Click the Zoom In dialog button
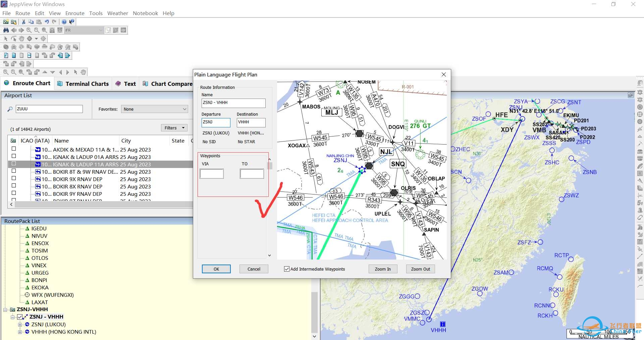644x340 pixels. pyautogui.click(x=383, y=269)
